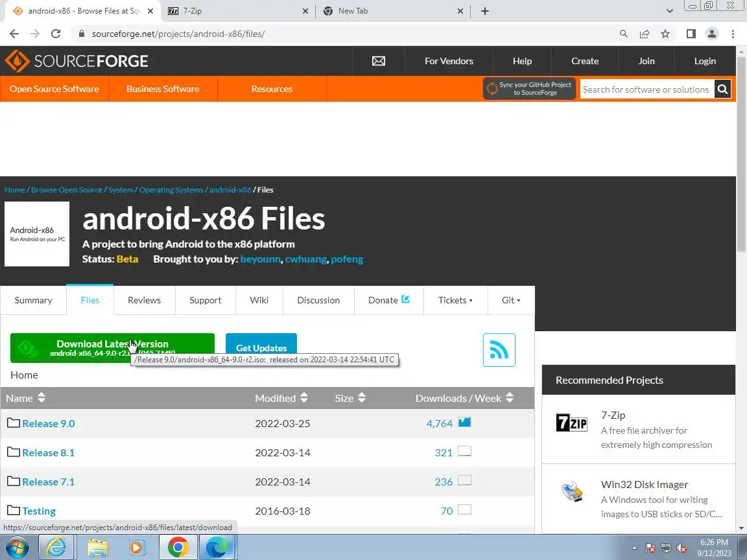Open the Chrome three-dot menu
The height and width of the screenshot is (560, 747).
coord(733,34)
